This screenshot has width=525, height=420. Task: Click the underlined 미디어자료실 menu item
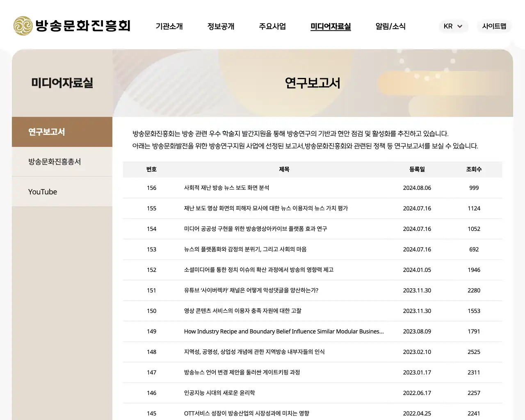coord(330,26)
